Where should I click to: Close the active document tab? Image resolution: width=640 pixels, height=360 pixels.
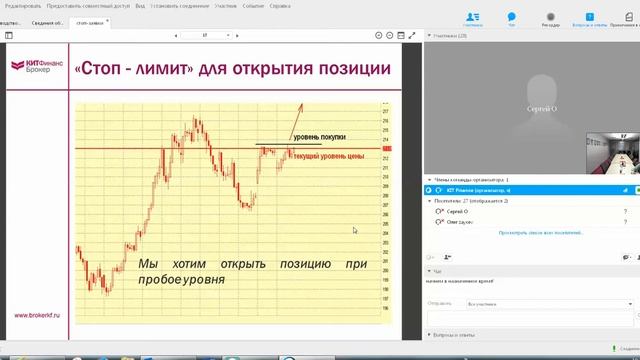[107, 20]
